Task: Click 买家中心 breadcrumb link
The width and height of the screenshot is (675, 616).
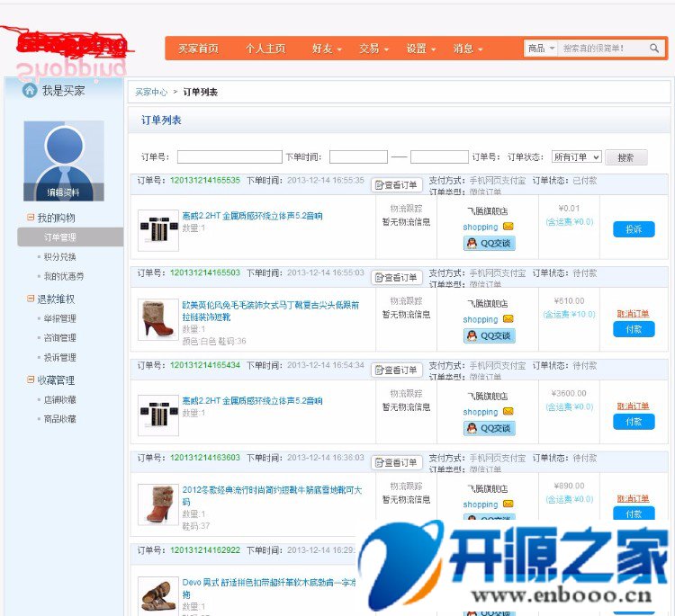Action: pos(151,92)
